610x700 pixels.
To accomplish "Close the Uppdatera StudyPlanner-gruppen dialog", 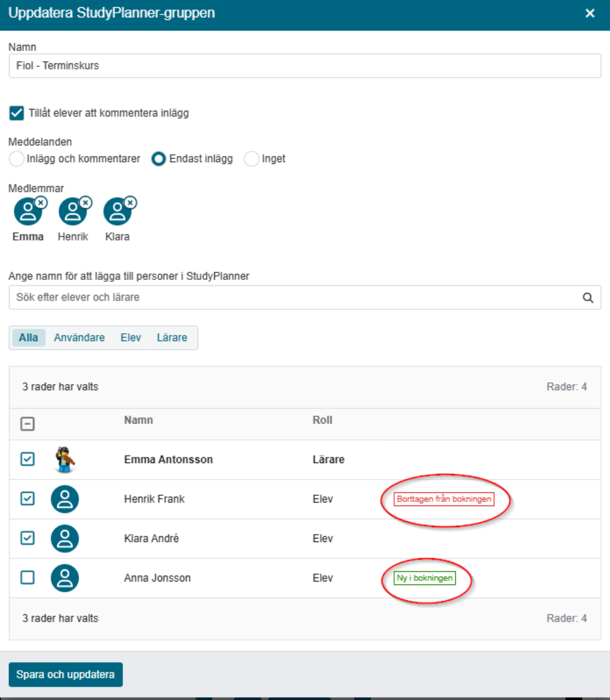I will 590,13.
